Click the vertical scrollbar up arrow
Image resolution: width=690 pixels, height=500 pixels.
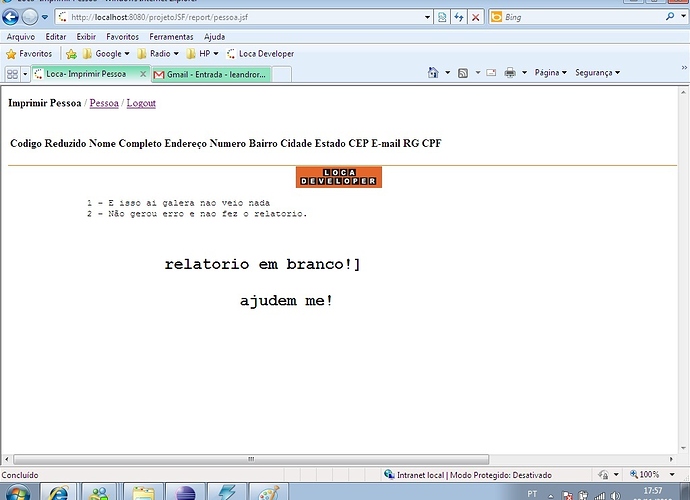pos(683,92)
